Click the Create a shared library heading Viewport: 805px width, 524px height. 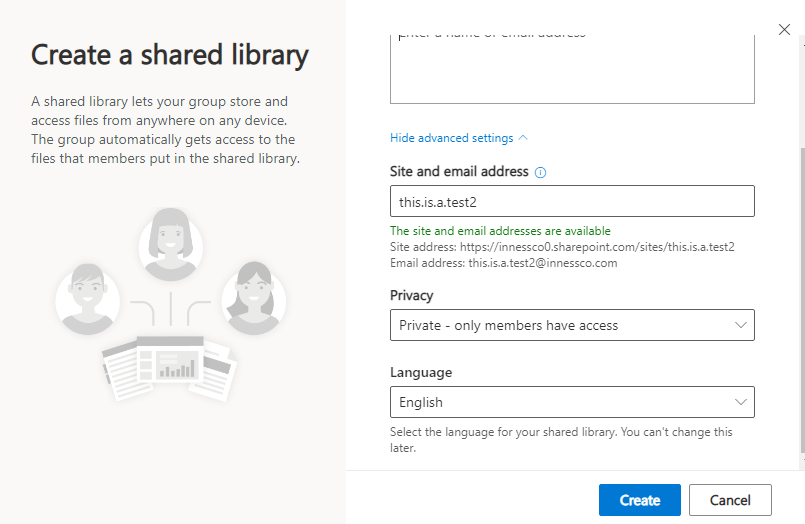[x=170, y=54]
